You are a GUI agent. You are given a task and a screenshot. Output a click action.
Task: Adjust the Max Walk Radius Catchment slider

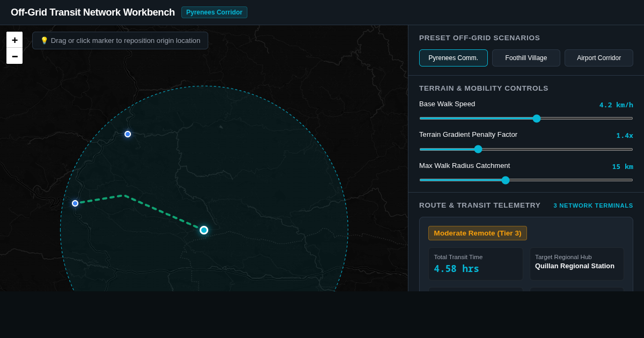[526, 180]
